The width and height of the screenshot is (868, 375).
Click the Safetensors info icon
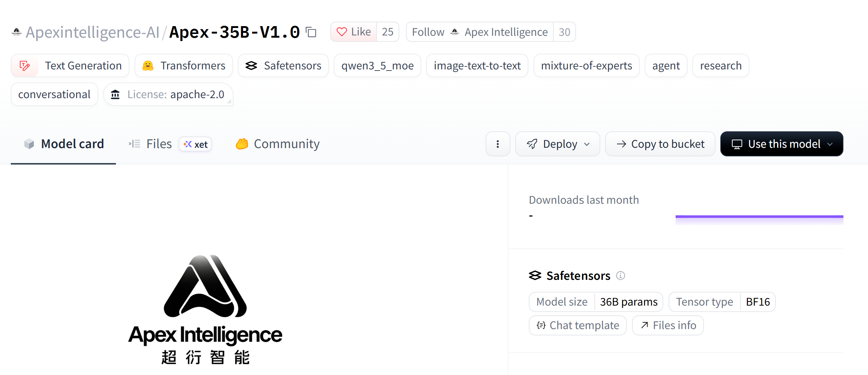pos(620,275)
